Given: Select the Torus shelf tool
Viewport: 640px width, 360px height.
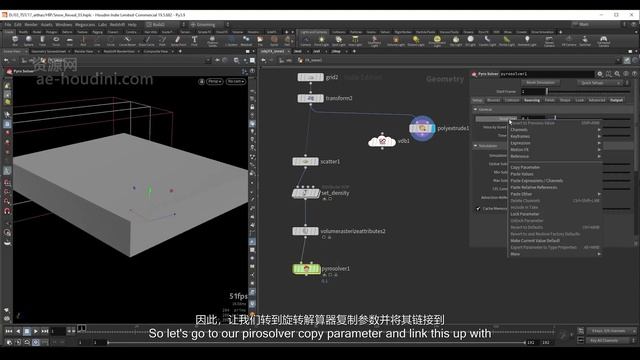Looking at the screenshot, I should 56,41.
